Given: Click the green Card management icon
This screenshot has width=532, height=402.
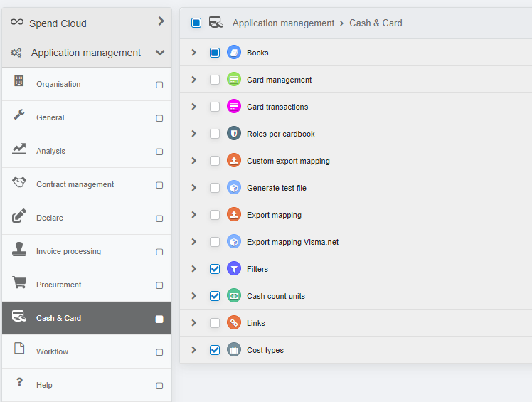Looking at the screenshot, I should (234, 80).
